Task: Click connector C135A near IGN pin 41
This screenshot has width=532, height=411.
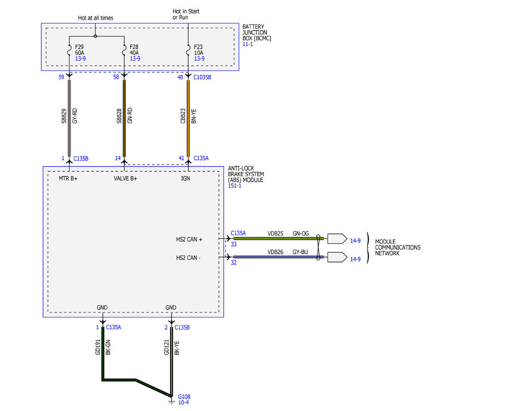Action: click(x=201, y=158)
